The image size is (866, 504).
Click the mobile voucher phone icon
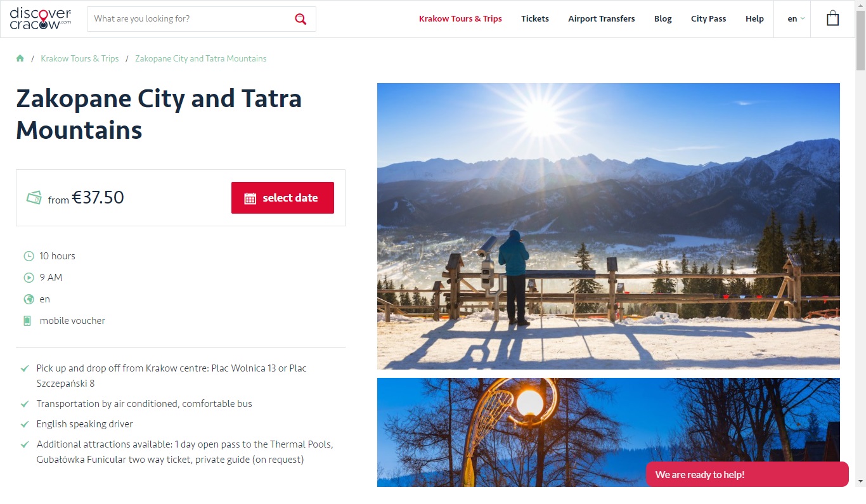coord(27,321)
